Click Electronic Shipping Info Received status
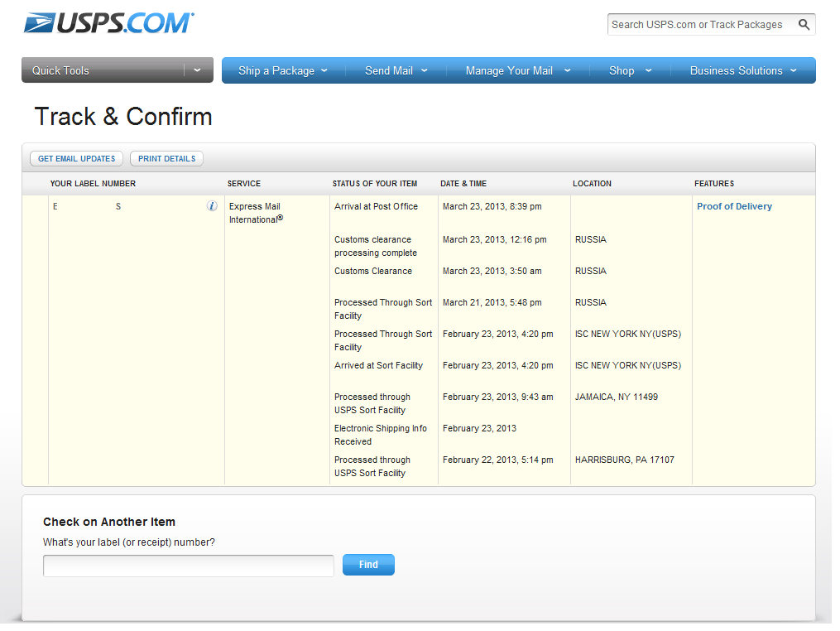 pos(381,435)
